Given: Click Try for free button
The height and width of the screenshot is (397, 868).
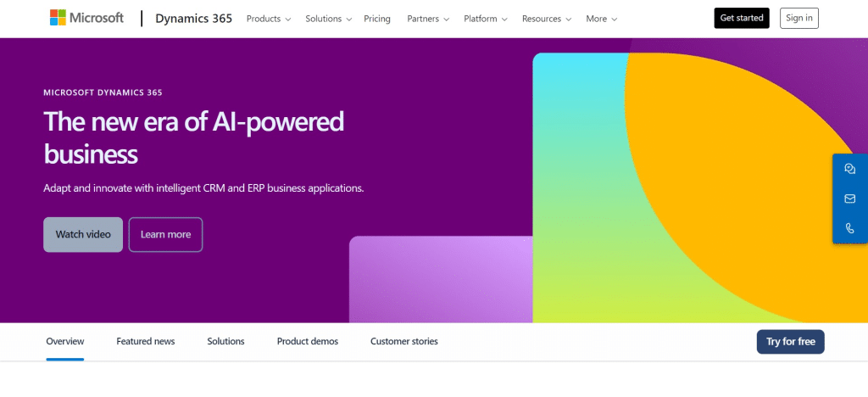Looking at the screenshot, I should click(790, 342).
